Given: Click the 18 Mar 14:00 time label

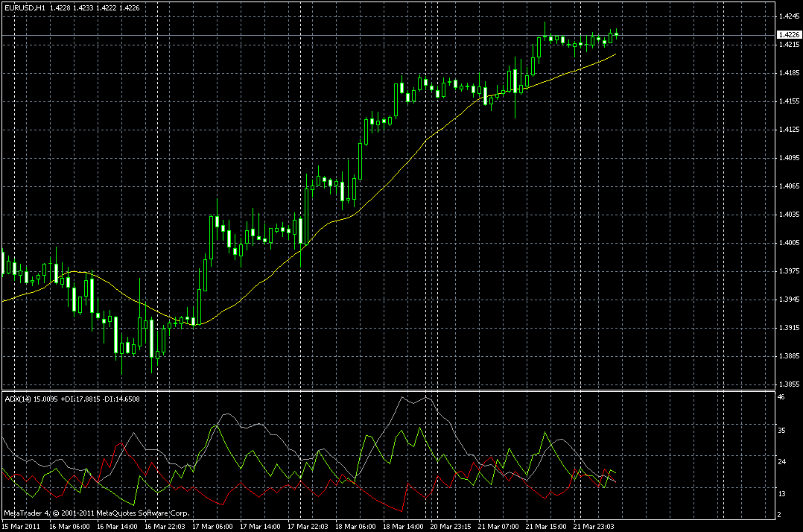Looking at the screenshot, I should pyautogui.click(x=403, y=526).
